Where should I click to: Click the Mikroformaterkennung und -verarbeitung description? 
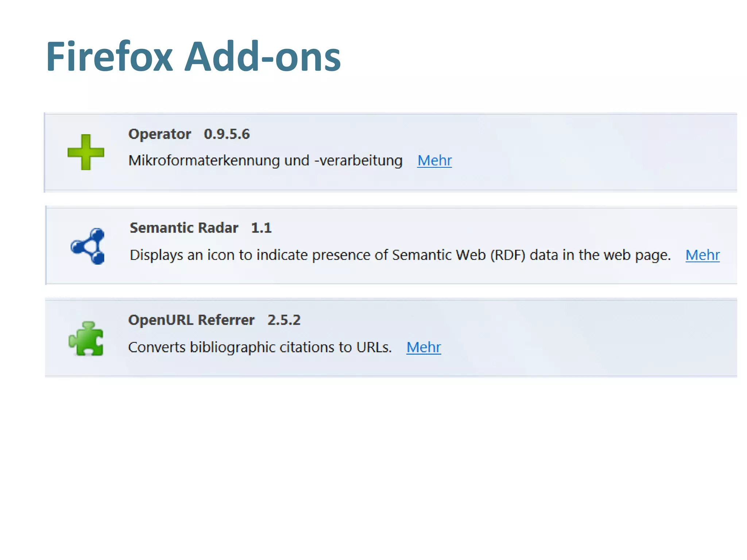pos(265,161)
